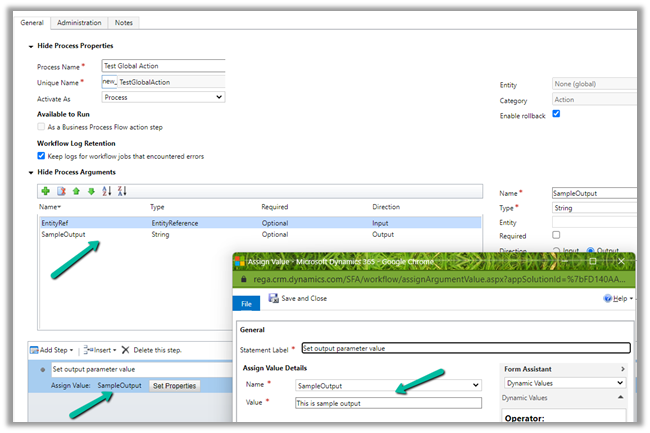Open the Activate As dropdown
Image resolution: width=650 pixels, height=433 pixels.
163,97
